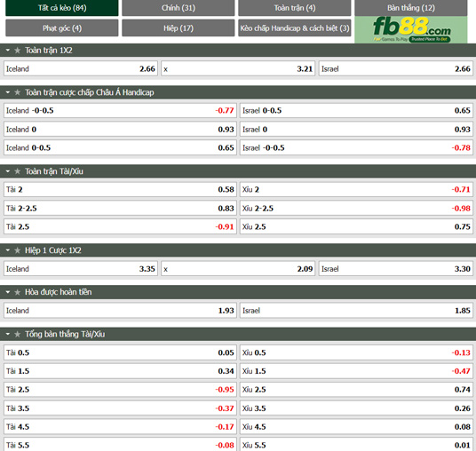The height and width of the screenshot is (451, 476).
Task: Open the Hiệp (17) tab
Action: coord(178,28)
